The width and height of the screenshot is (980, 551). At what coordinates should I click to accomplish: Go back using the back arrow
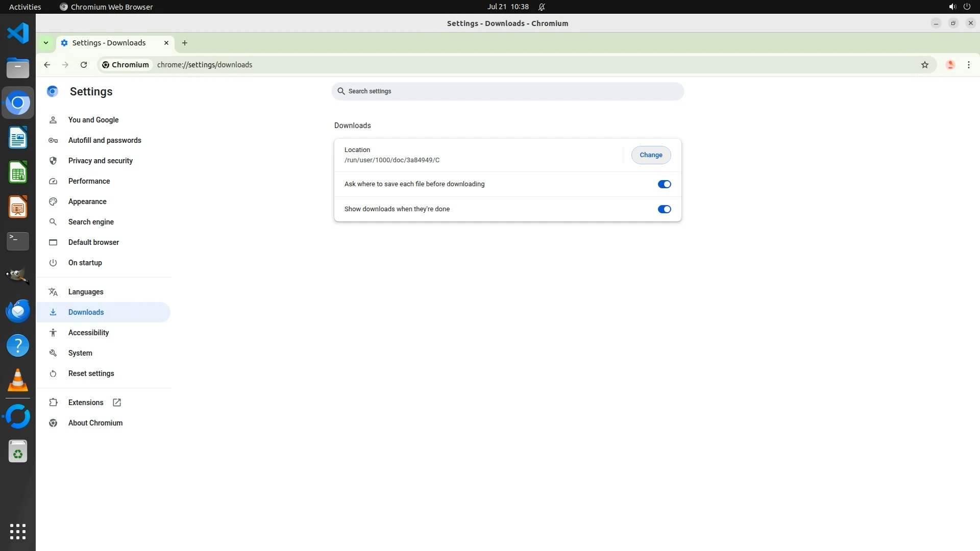(x=47, y=65)
